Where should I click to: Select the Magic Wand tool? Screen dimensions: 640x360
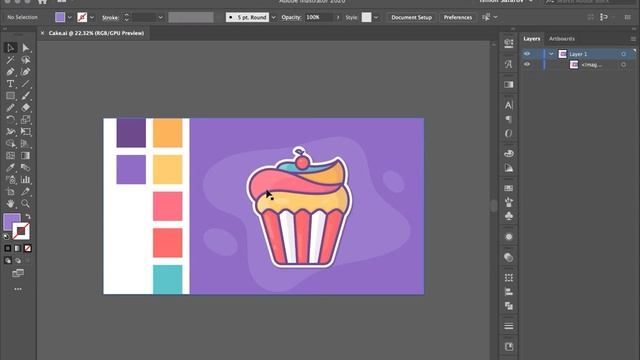coord(10,60)
